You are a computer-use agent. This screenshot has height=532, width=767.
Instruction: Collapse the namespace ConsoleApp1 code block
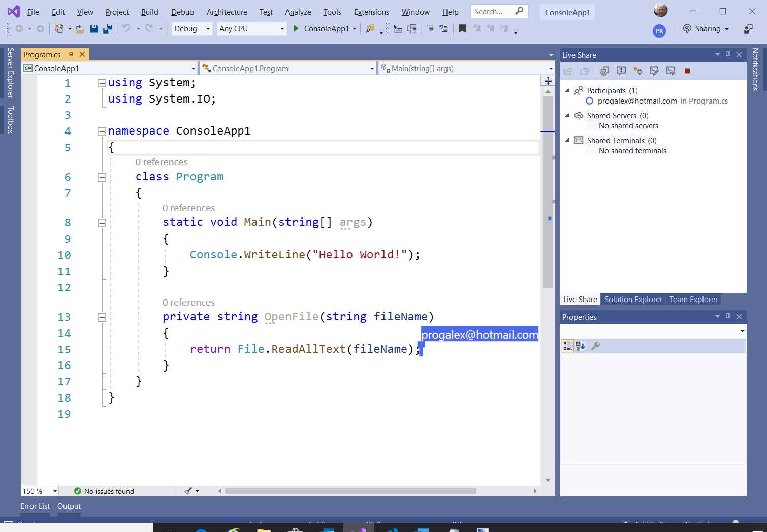101,130
